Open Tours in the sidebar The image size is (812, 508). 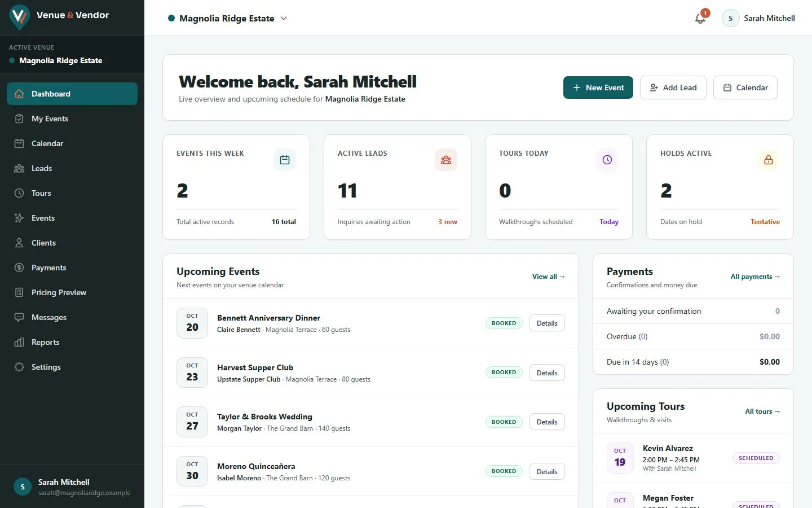point(72,193)
